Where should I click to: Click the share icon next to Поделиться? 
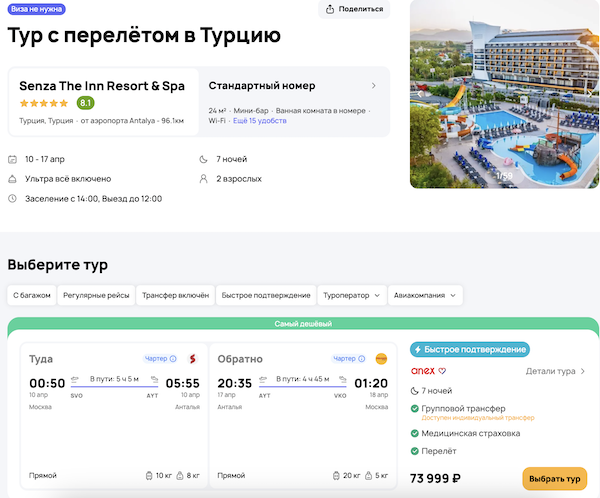[x=330, y=9]
